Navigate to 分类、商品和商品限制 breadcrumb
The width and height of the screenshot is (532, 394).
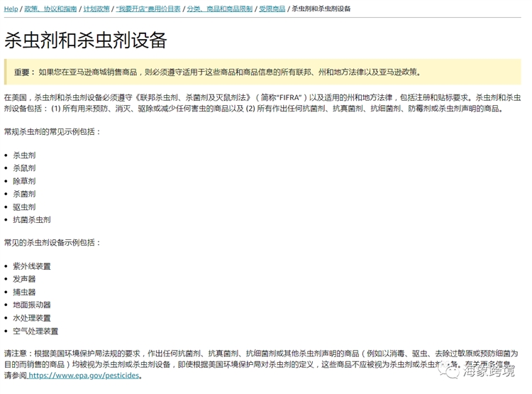220,9
